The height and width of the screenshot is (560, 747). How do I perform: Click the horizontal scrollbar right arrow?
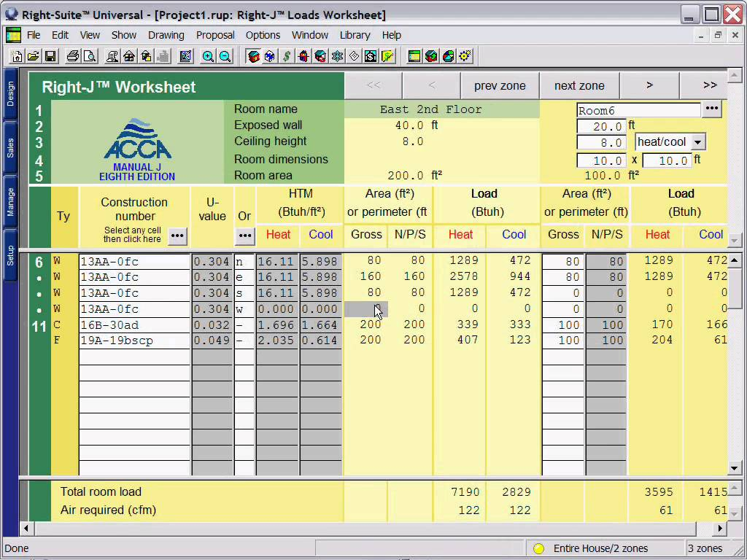(721, 528)
